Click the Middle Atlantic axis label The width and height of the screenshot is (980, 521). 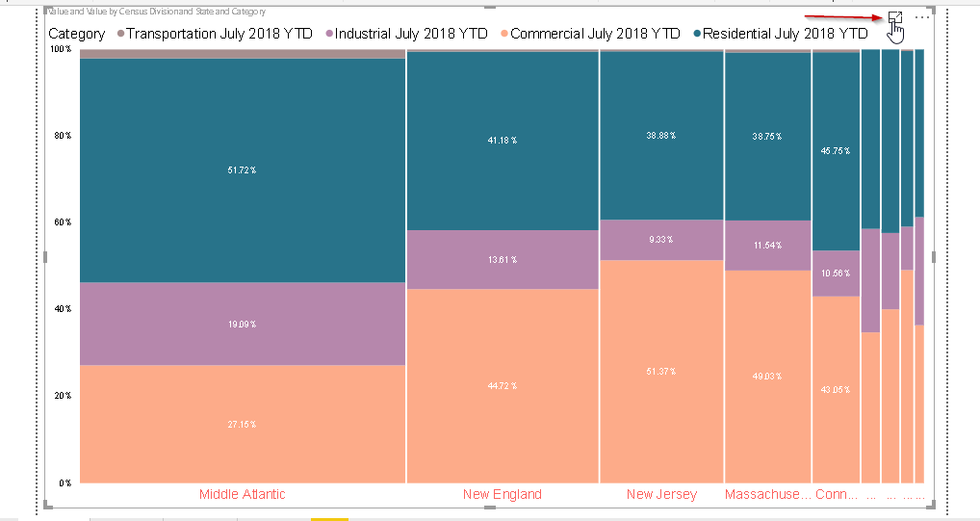click(242, 495)
